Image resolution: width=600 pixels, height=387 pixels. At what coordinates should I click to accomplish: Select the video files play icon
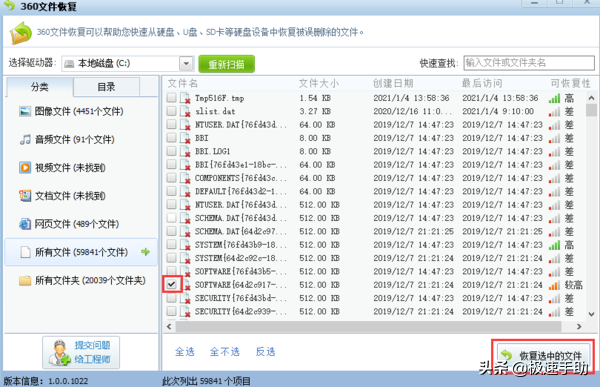point(25,168)
